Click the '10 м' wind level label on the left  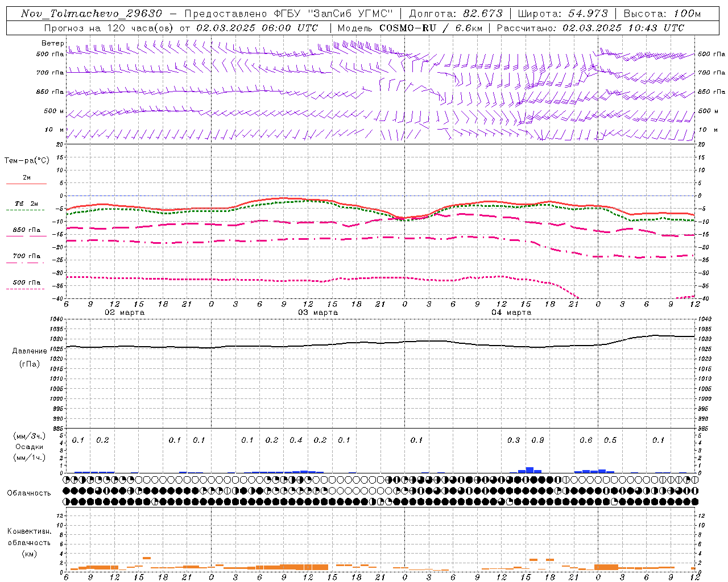click(55, 130)
